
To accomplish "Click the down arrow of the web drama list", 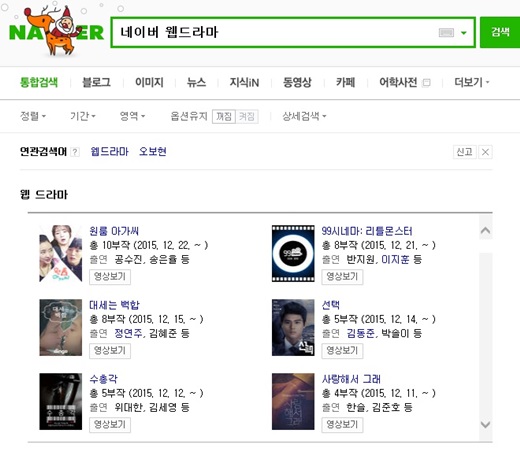I will [x=485, y=424].
